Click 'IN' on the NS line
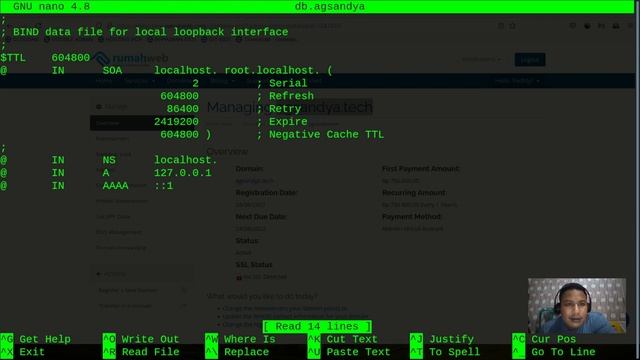The image size is (640, 360). (58, 160)
